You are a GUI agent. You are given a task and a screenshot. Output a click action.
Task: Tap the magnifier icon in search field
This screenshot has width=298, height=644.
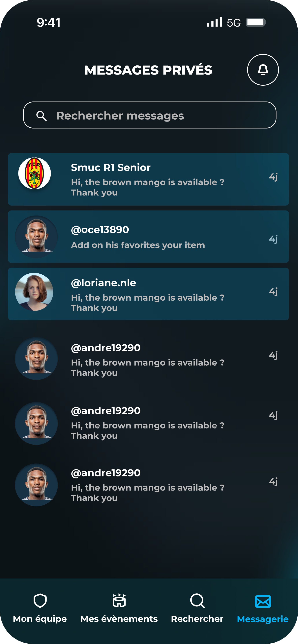pos(41,116)
